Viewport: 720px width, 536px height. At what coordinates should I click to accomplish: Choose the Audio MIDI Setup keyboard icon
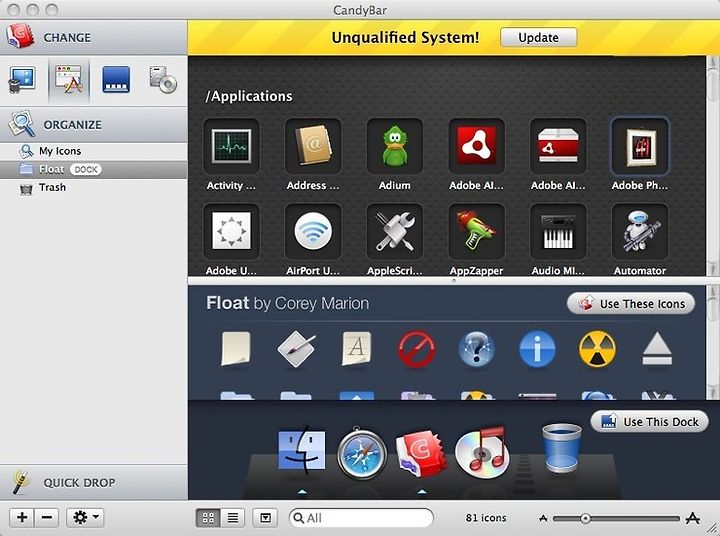point(558,231)
